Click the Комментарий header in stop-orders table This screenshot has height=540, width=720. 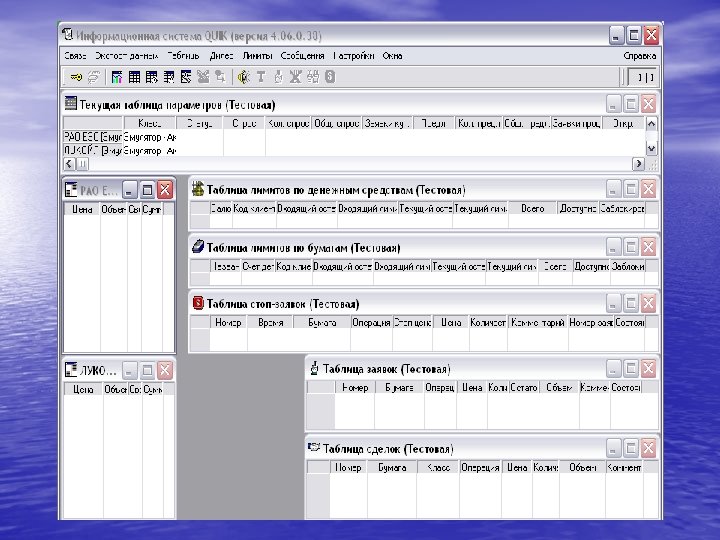click(538, 322)
